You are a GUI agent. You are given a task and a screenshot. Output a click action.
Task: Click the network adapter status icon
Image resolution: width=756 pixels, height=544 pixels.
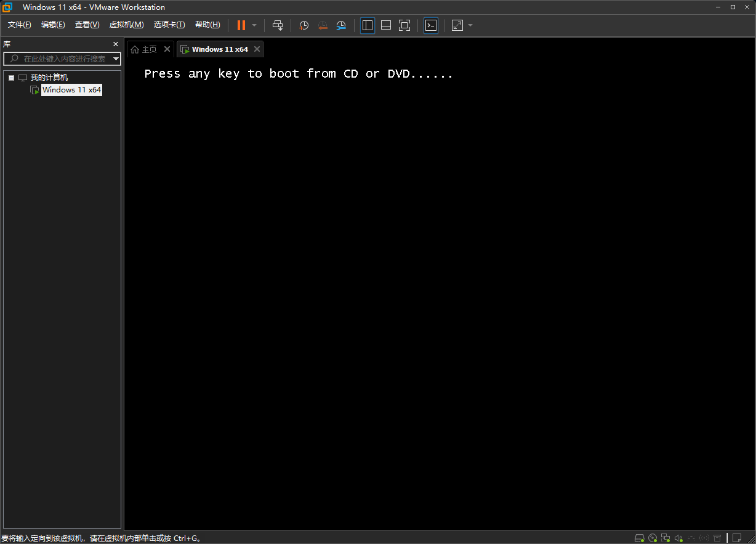pos(666,538)
